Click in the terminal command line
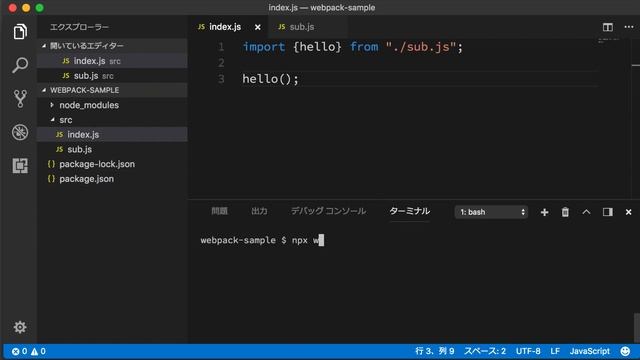The image size is (640, 360). point(262,240)
